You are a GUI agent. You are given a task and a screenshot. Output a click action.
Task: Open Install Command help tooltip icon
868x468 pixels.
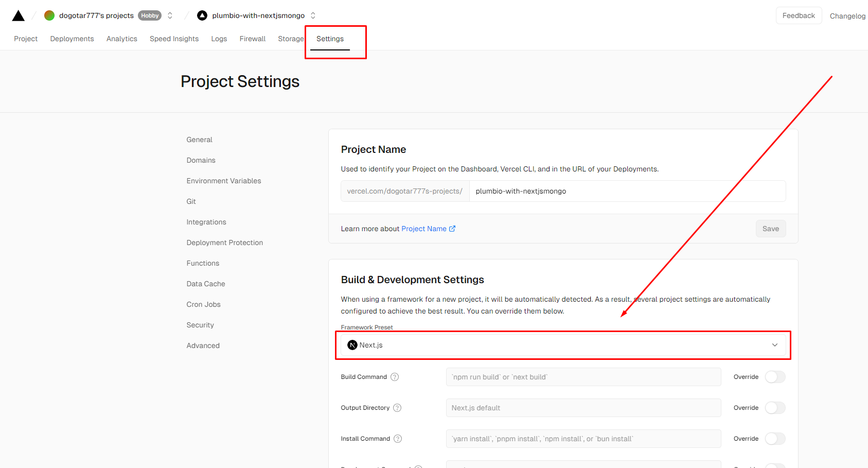point(398,439)
